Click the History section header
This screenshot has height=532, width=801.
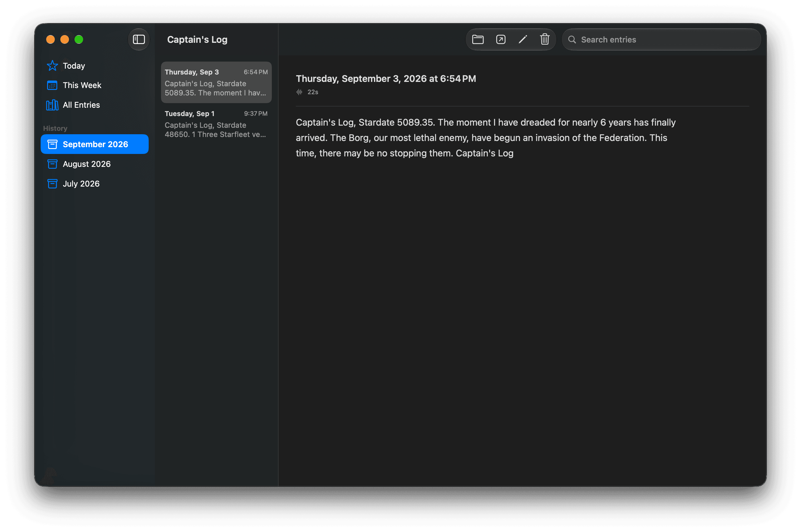click(x=55, y=129)
